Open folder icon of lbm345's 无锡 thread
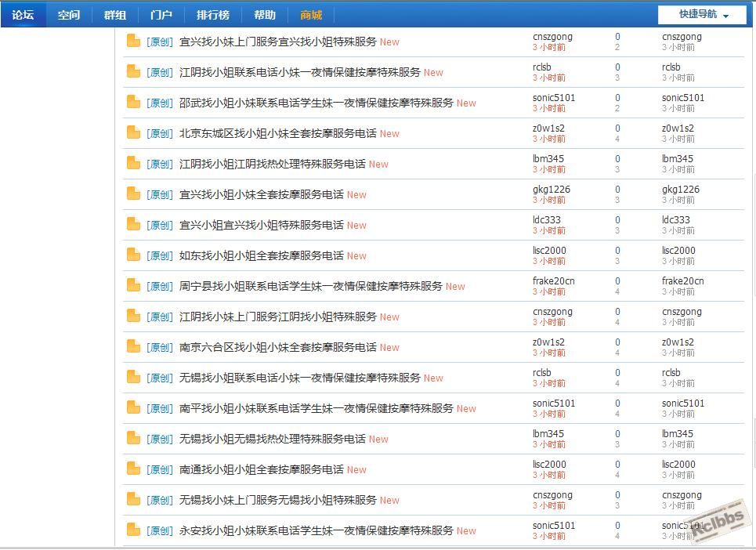This screenshot has width=756, height=550. tap(133, 438)
